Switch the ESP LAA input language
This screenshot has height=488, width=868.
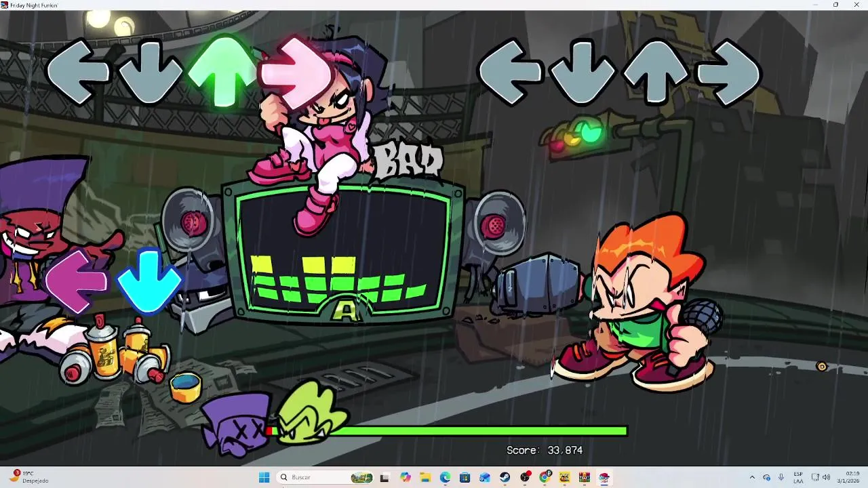[798, 477]
